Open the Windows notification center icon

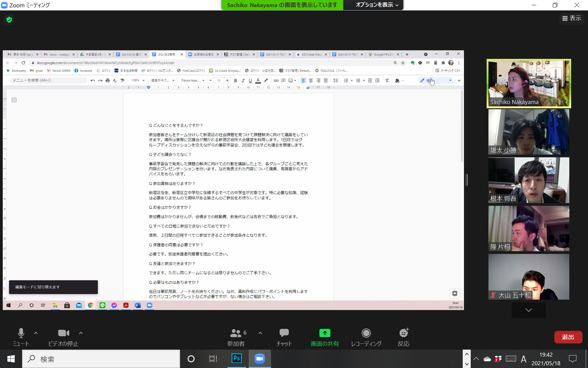pyautogui.click(x=572, y=358)
